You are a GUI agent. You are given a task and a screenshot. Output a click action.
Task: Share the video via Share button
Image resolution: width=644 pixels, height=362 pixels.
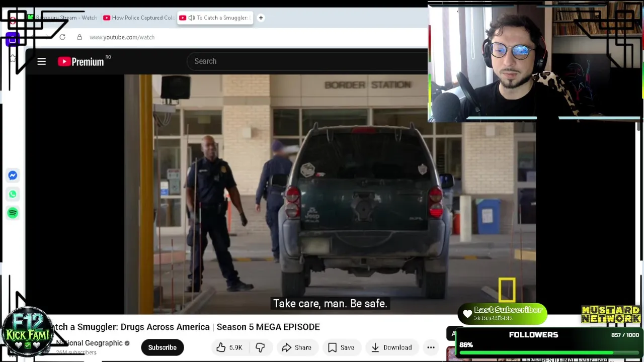(297, 347)
